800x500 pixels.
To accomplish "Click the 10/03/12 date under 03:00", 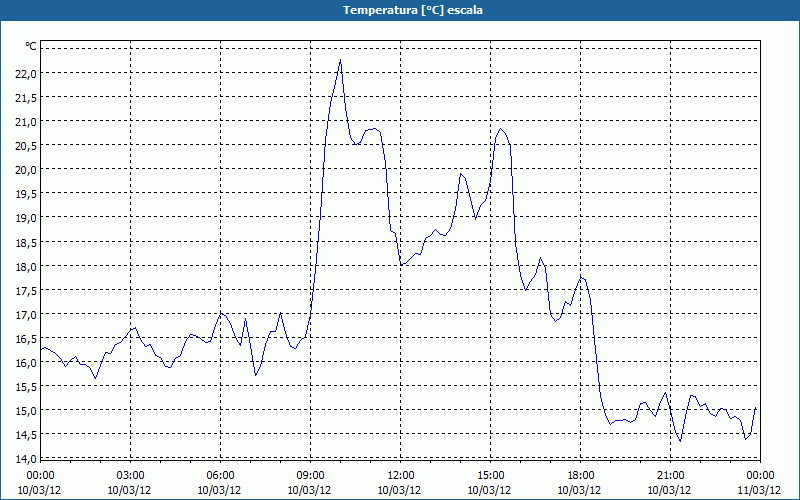I will [130, 490].
